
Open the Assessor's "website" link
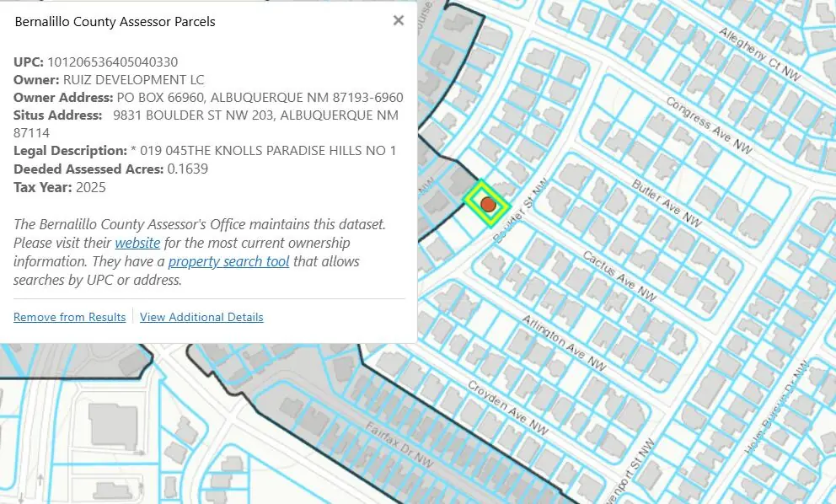[x=137, y=243]
